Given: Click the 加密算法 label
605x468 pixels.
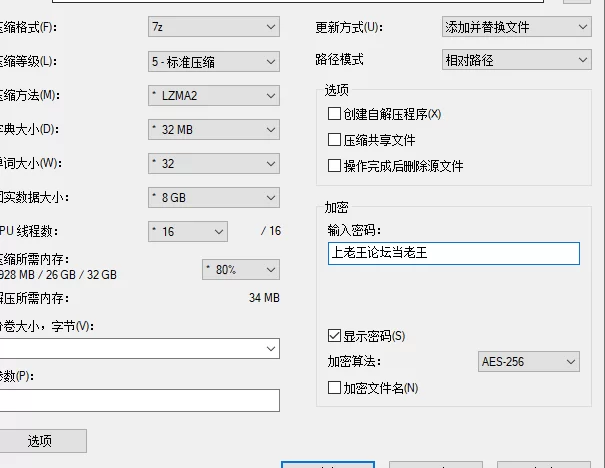Looking at the screenshot, I should pyautogui.click(x=354, y=362).
